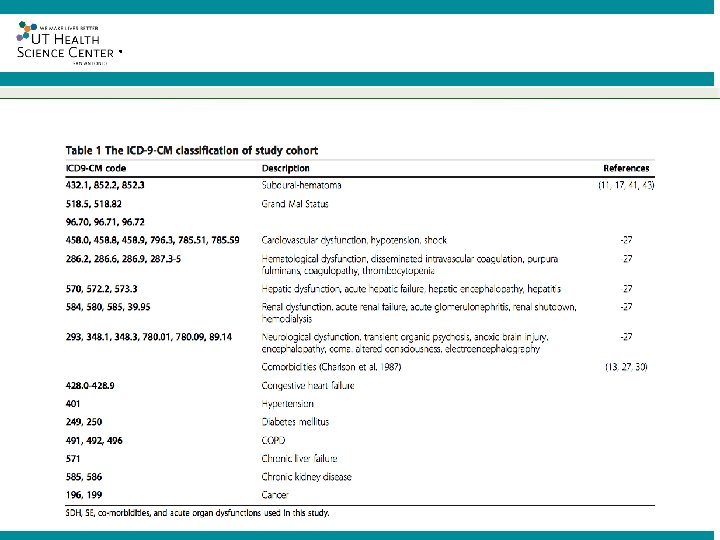Click the reference citation (11, 17, 41, 43)
Viewport: 720px width, 540px height.
[626, 185]
